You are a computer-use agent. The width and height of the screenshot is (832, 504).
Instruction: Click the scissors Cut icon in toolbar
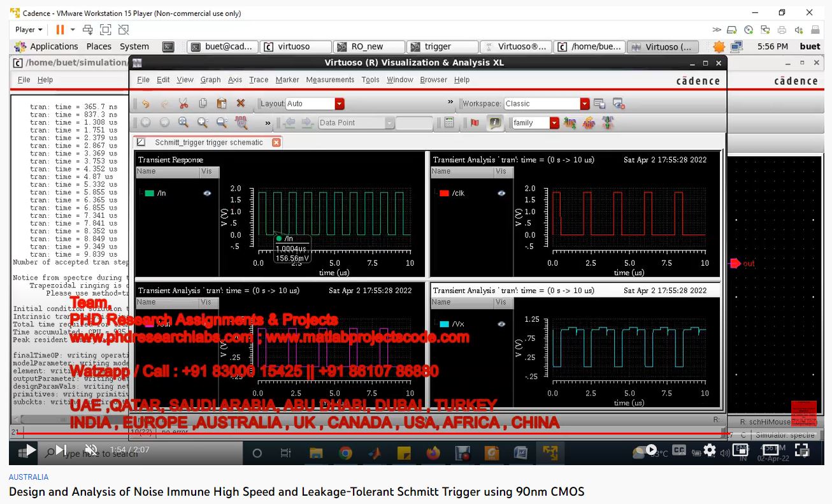tap(183, 104)
